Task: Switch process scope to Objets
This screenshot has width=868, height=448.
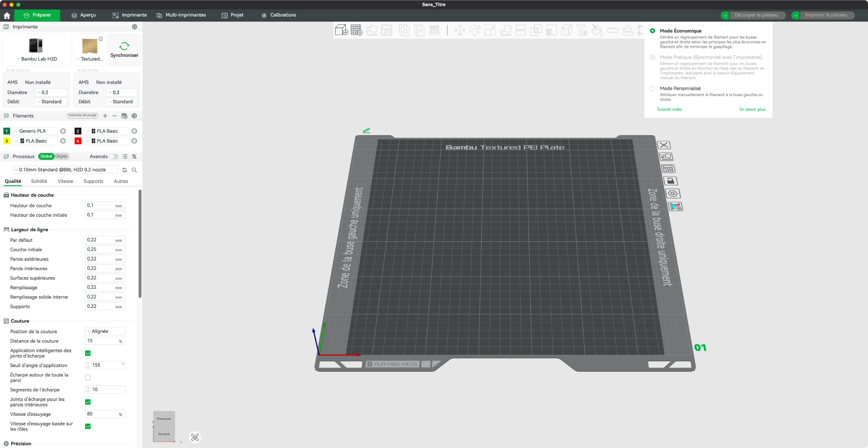Action: 61,156
